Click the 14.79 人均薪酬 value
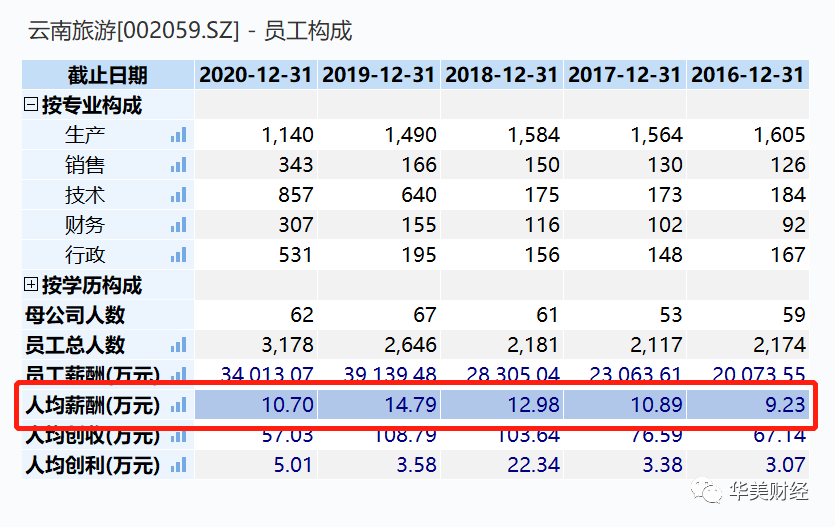The width and height of the screenshot is (835, 527). tap(411, 405)
